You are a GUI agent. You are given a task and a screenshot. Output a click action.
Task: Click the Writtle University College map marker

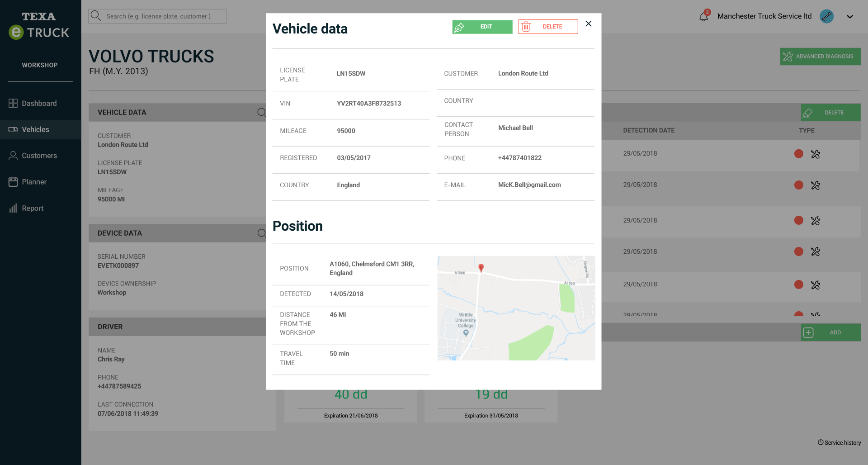[466, 333]
